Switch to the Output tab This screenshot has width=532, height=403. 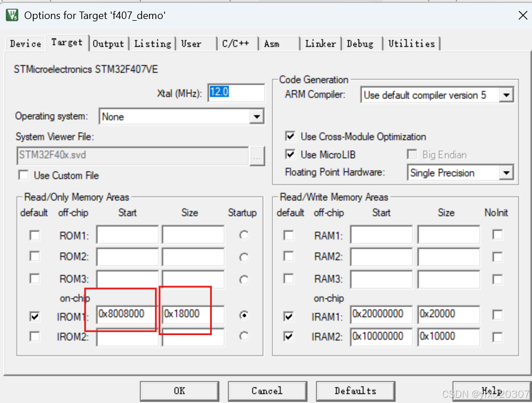(108, 44)
